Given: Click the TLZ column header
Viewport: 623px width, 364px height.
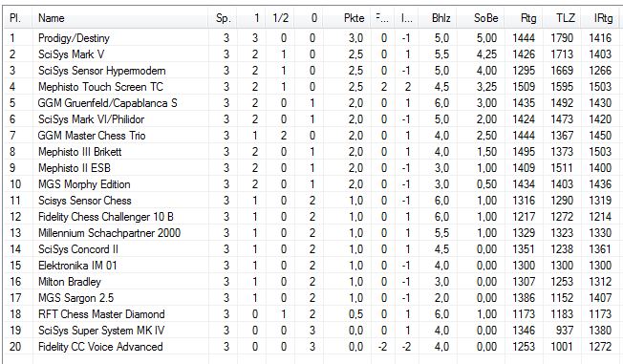Looking at the screenshot, I should point(562,18).
